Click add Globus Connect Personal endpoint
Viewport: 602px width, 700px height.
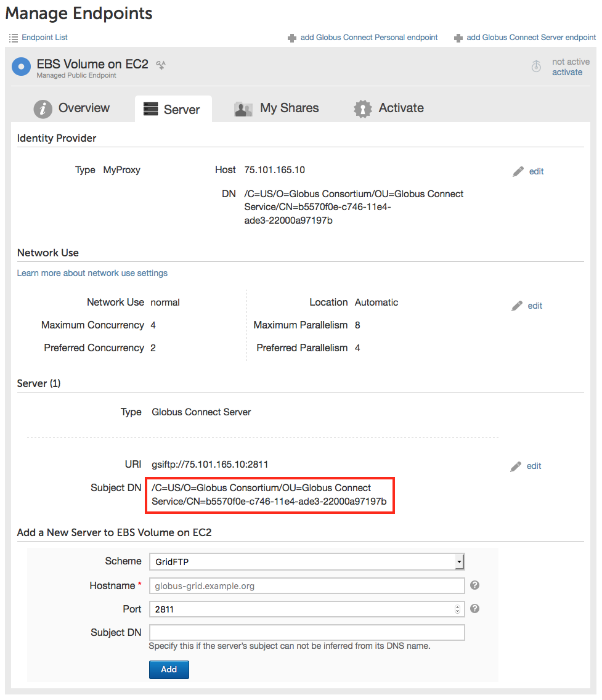pos(369,38)
